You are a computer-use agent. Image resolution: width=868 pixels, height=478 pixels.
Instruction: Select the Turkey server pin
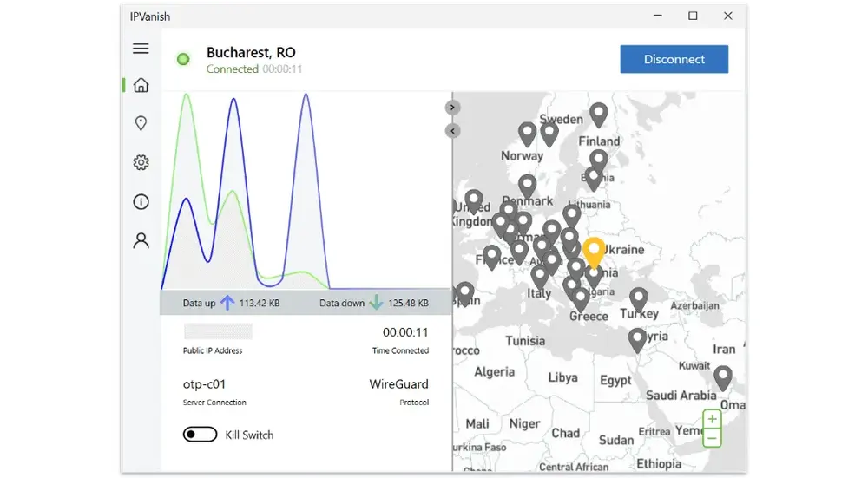(639, 300)
